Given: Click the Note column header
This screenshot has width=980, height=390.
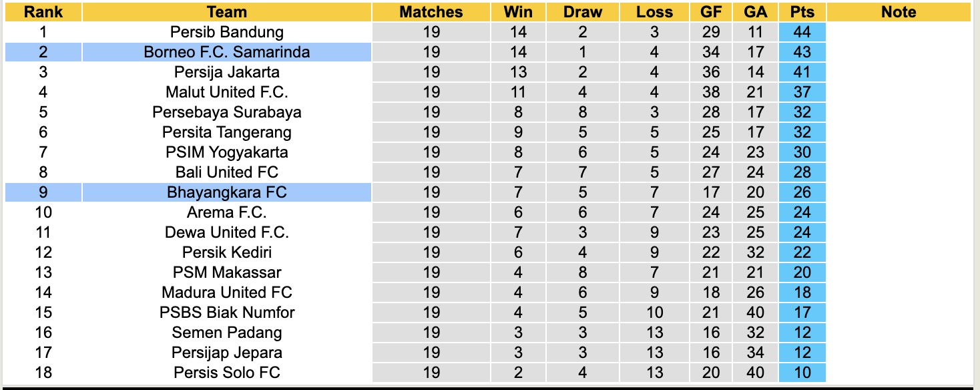Looking at the screenshot, I should 899,12.
